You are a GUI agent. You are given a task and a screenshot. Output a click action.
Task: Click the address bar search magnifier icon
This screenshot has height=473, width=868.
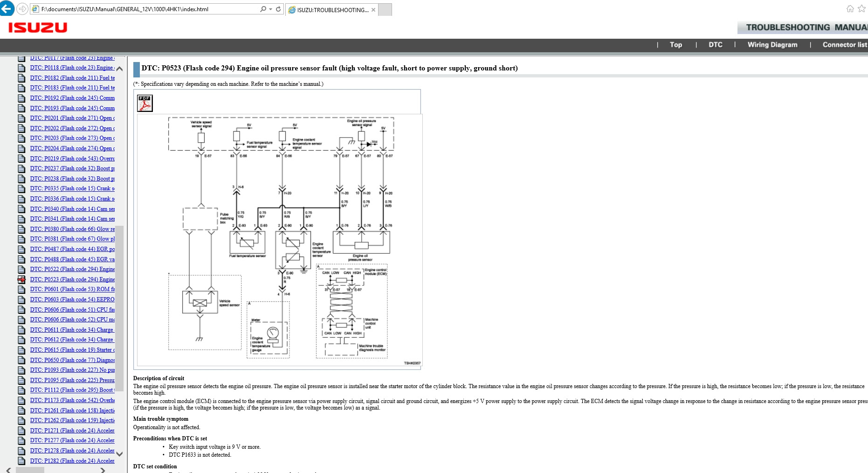pyautogui.click(x=263, y=9)
